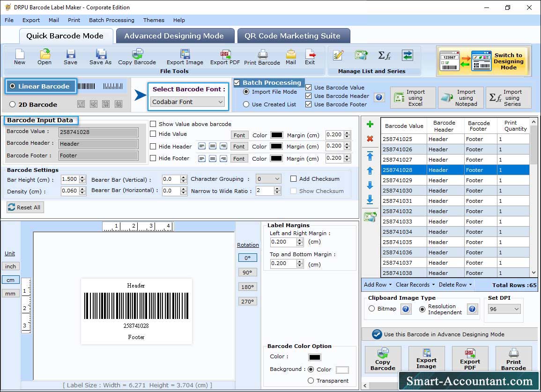Click the pencil edit list icon
Screen dimensions: 541x392
[x=338, y=55]
